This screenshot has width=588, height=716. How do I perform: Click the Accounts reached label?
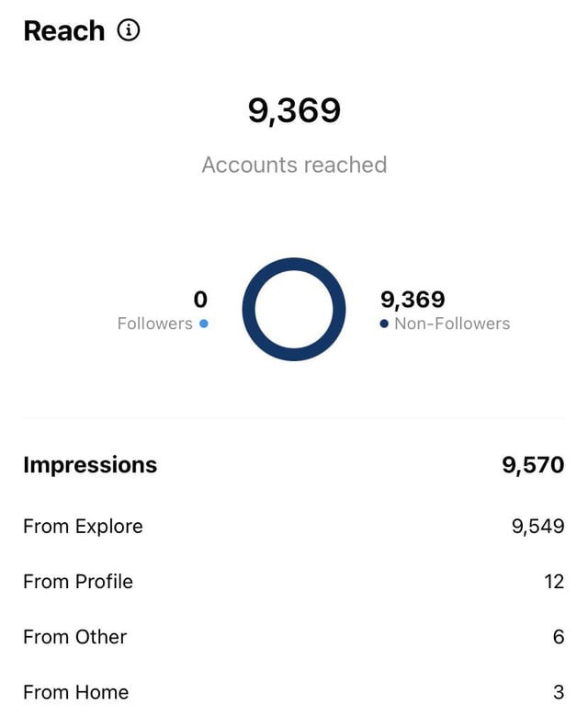(294, 165)
